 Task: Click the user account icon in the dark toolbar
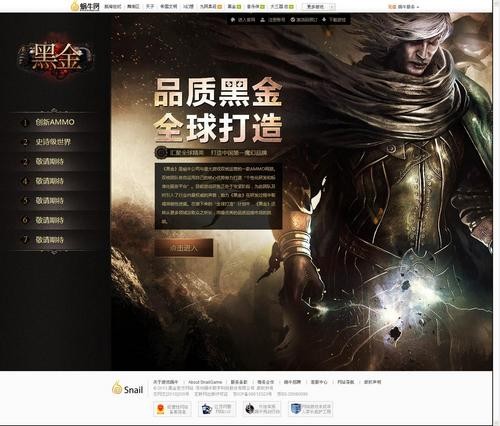tap(263, 20)
